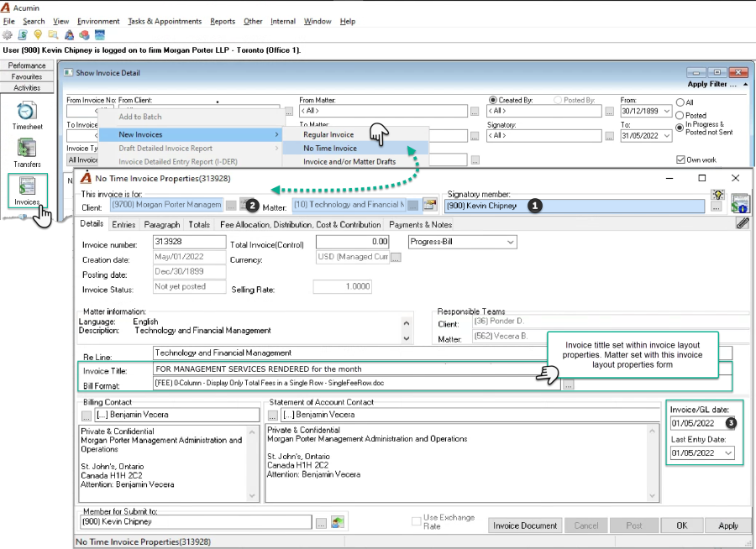The width and height of the screenshot is (756, 549).
Task: Open Timesheet from the Activities sidebar
Action: pyautogui.click(x=27, y=116)
